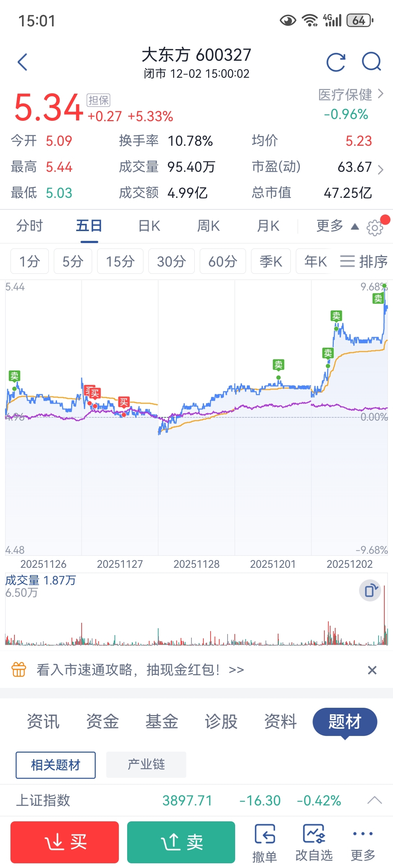This screenshot has height=868, width=393.
Task: Tap the gift box promotion icon
Action: [19, 669]
